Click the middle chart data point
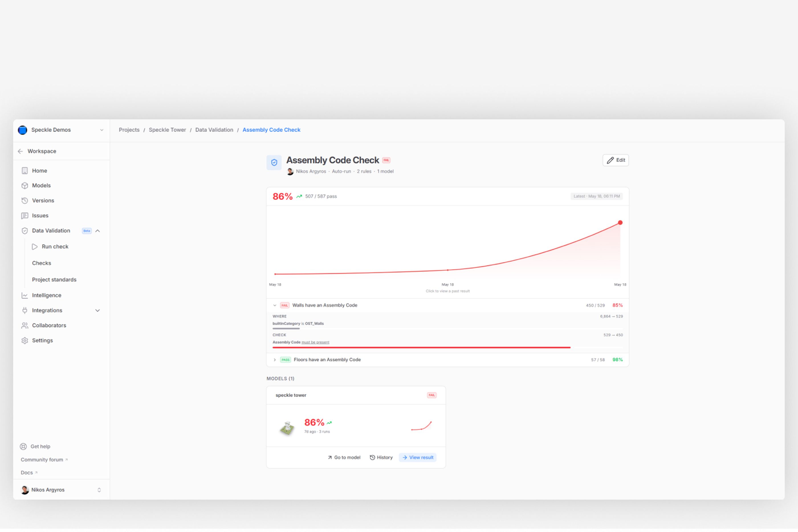The width and height of the screenshot is (798, 532). [448, 270]
